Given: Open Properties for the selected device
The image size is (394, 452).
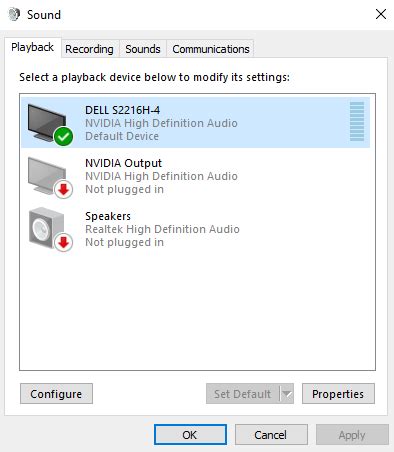Looking at the screenshot, I should click(338, 394).
